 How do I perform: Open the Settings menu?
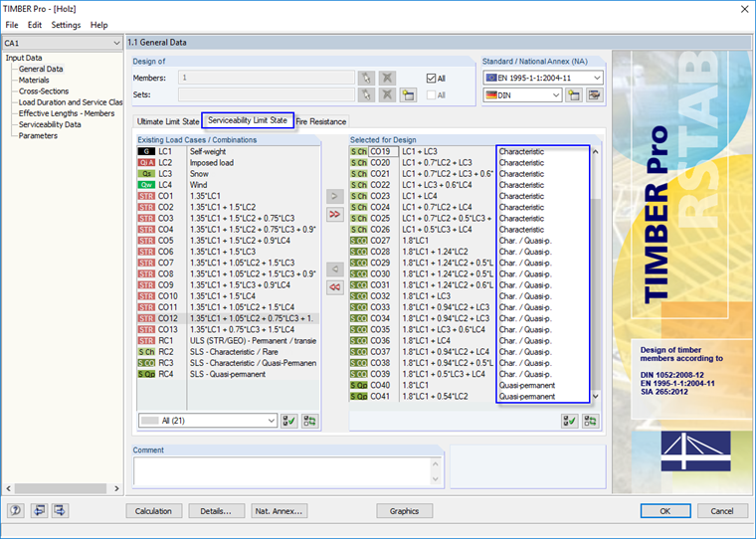66,25
